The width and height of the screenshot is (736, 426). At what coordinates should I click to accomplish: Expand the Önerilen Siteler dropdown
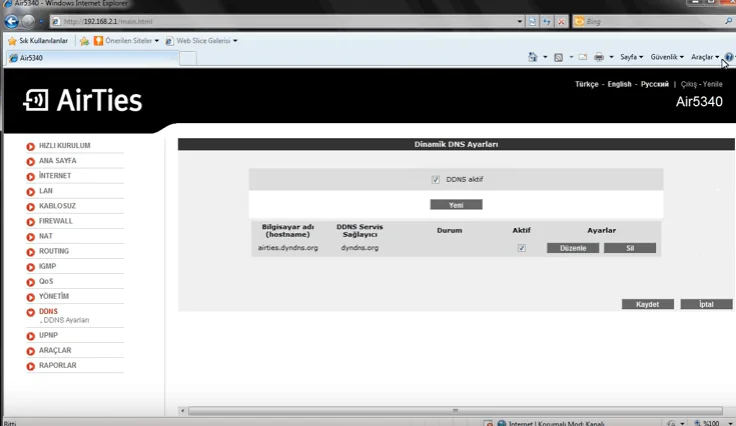(x=157, y=41)
